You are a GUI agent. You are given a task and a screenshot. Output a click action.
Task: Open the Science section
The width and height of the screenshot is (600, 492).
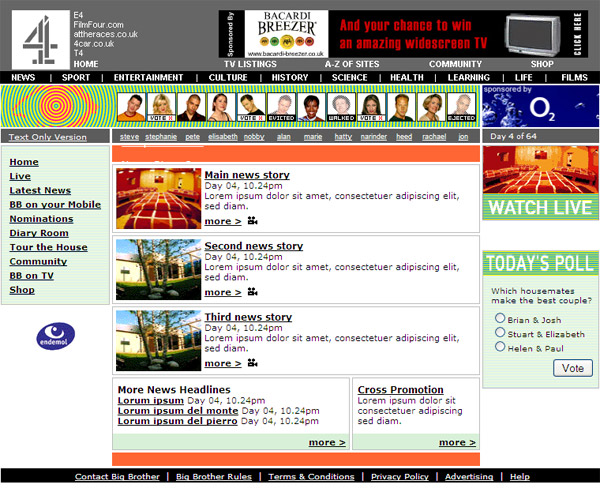pos(349,77)
